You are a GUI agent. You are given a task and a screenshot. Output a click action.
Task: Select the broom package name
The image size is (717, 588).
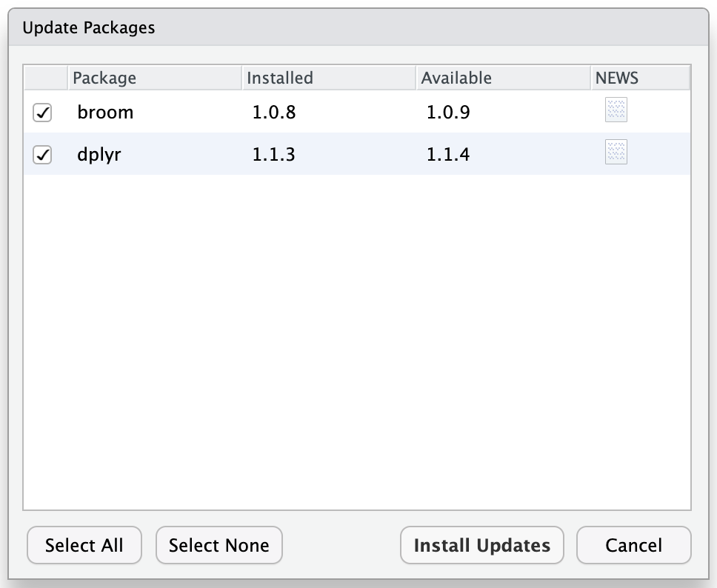point(105,113)
